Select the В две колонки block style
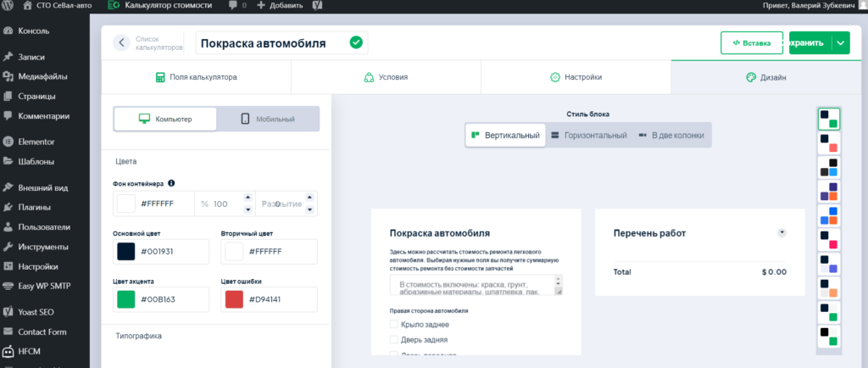The height and width of the screenshot is (368, 868). point(671,135)
